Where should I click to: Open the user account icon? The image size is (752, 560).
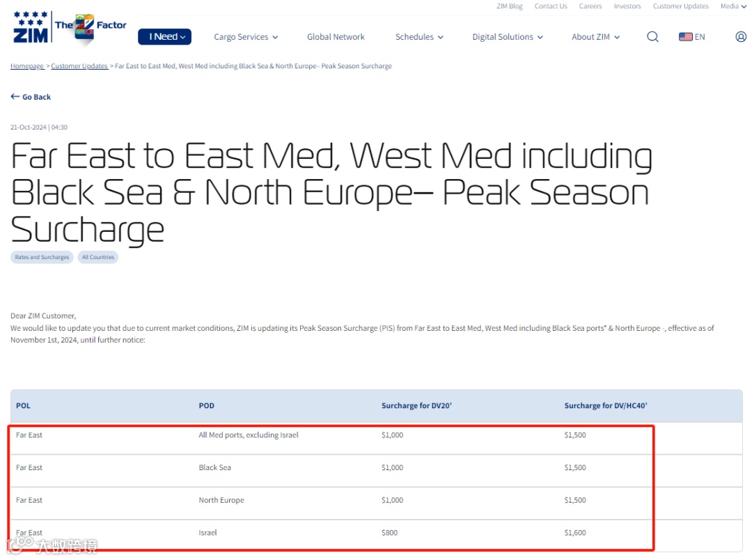[x=741, y=37]
